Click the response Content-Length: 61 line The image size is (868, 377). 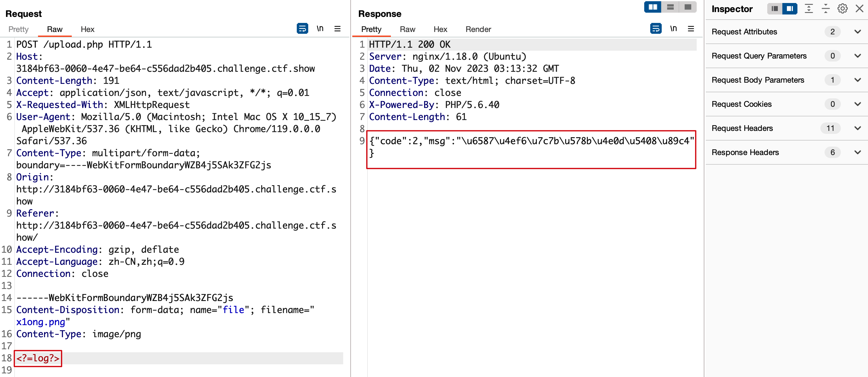(417, 117)
